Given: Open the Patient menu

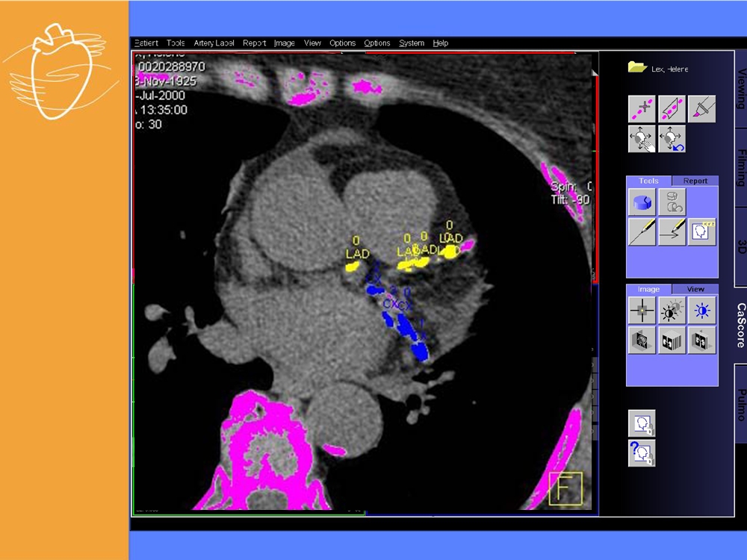Looking at the screenshot, I should coord(146,43).
